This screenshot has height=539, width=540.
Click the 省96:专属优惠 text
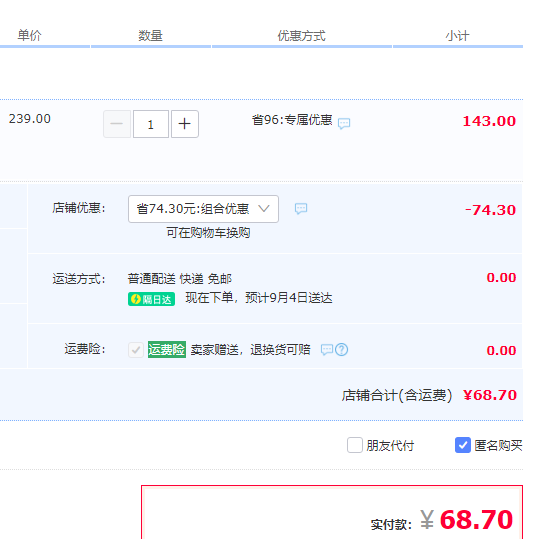tap(292, 120)
